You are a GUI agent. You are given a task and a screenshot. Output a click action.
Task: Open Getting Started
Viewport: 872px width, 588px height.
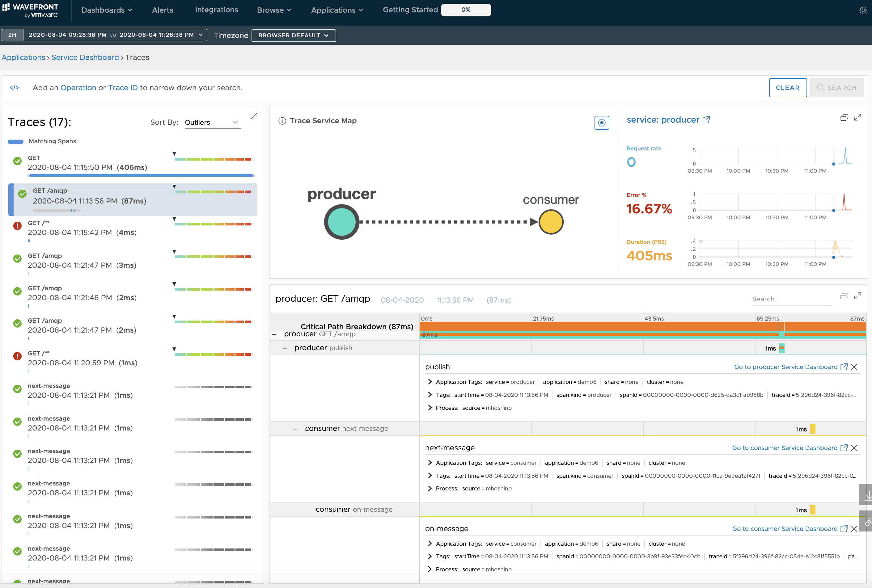pos(410,10)
